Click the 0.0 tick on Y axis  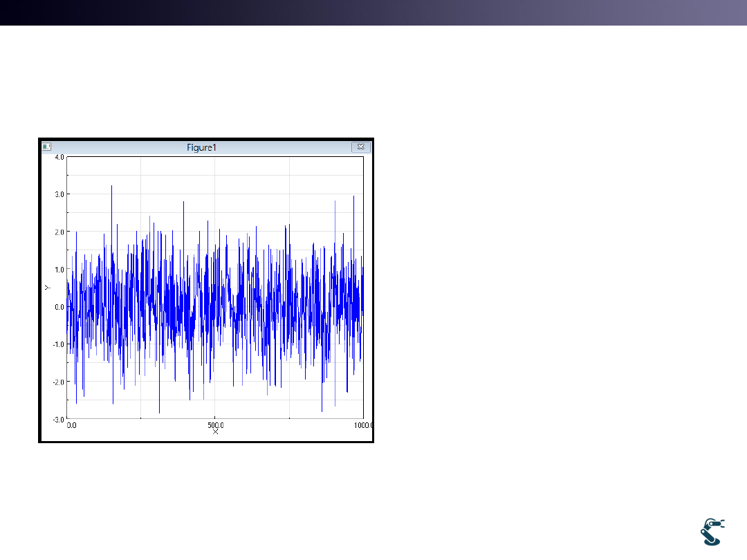(59, 307)
